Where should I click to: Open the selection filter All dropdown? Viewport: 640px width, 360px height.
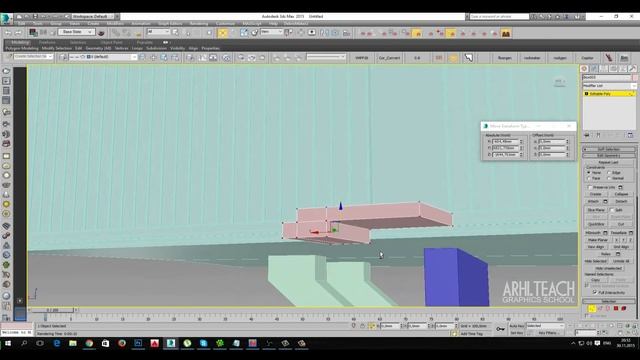pos(158,31)
